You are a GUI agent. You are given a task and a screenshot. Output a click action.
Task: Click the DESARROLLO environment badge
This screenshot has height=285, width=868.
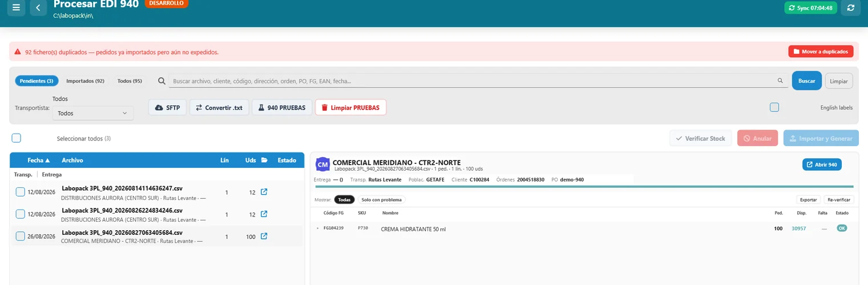tap(166, 3)
